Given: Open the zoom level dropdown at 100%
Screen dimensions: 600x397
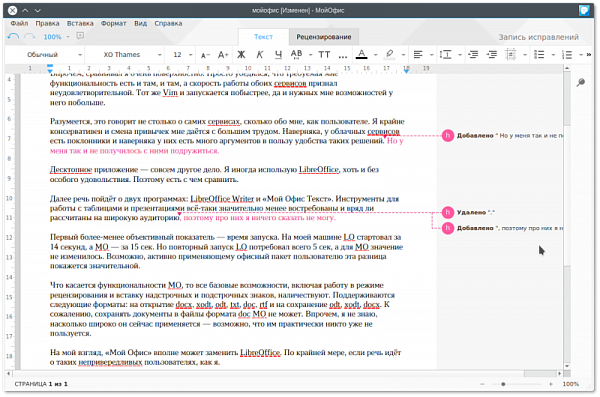Looking at the screenshot, I should pos(57,37).
